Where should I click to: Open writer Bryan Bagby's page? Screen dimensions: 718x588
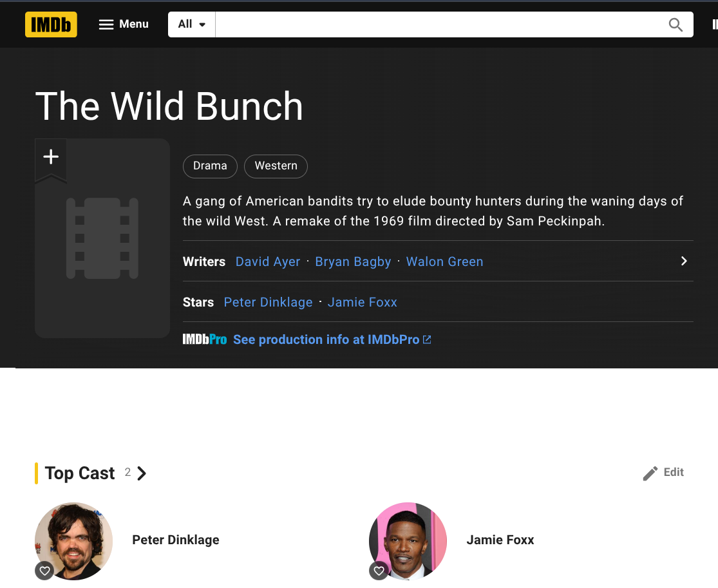pyautogui.click(x=353, y=261)
